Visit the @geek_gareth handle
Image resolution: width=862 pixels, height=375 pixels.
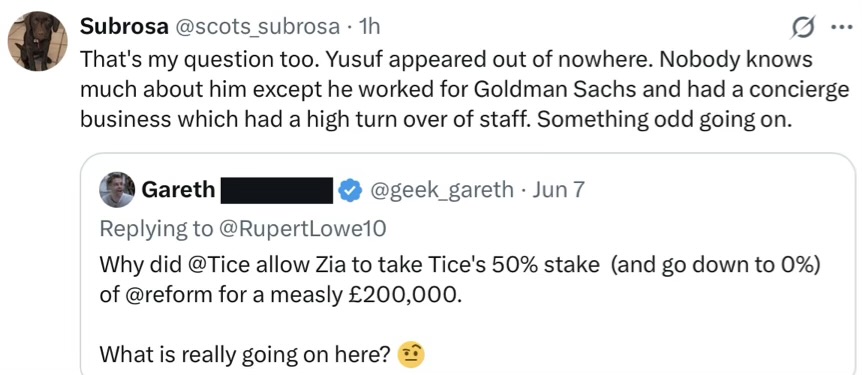[x=442, y=190]
